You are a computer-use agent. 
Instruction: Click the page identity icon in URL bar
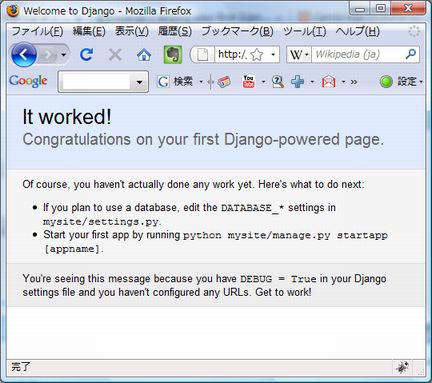pyautogui.click(x=202, y=54)
